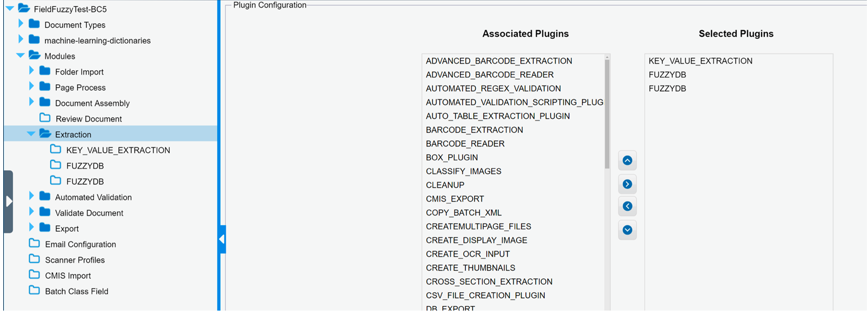Click the remove plugin left arrow button
The image size is (868, 316).
627,206
